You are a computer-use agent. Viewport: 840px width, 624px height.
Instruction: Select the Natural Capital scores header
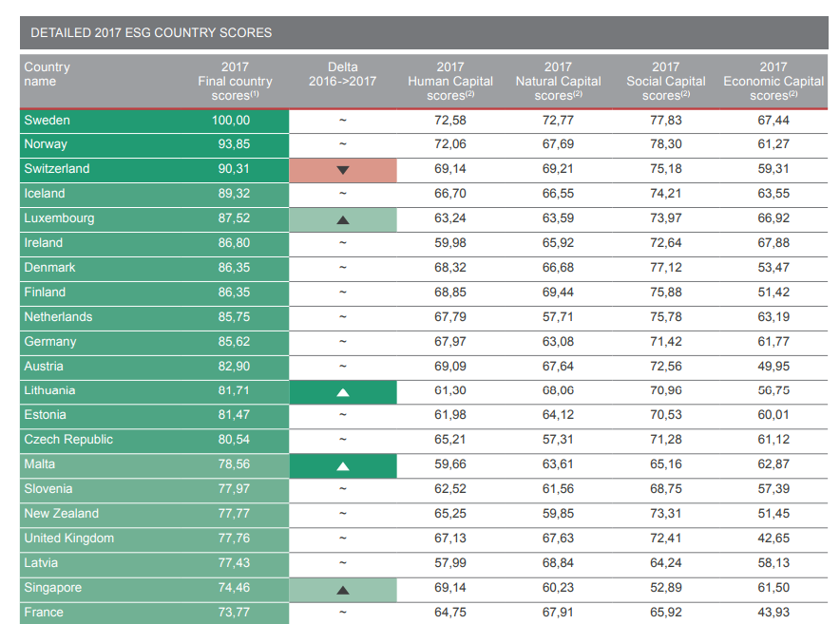coord(558,81)
